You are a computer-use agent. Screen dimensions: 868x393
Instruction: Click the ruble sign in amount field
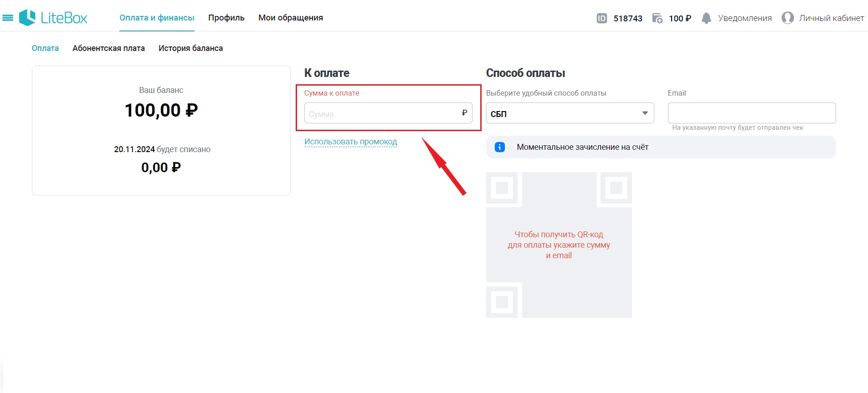[464, 112]
